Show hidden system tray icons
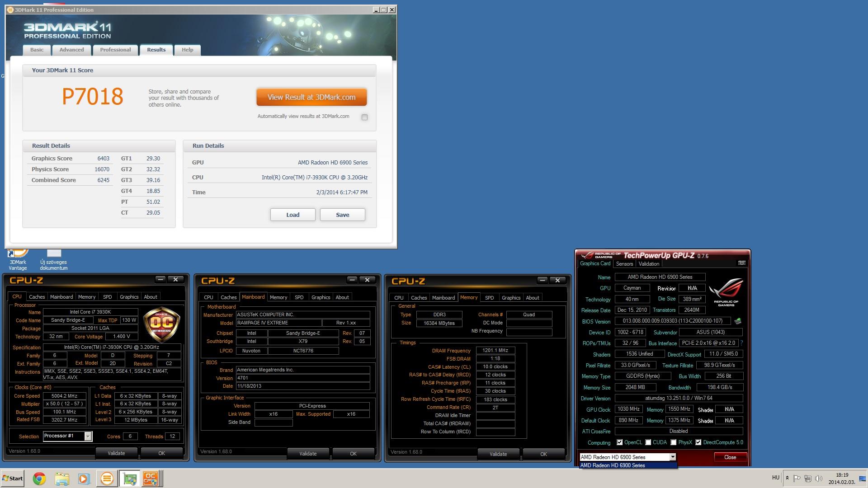868x488 pixels. [x=787, y=478]
